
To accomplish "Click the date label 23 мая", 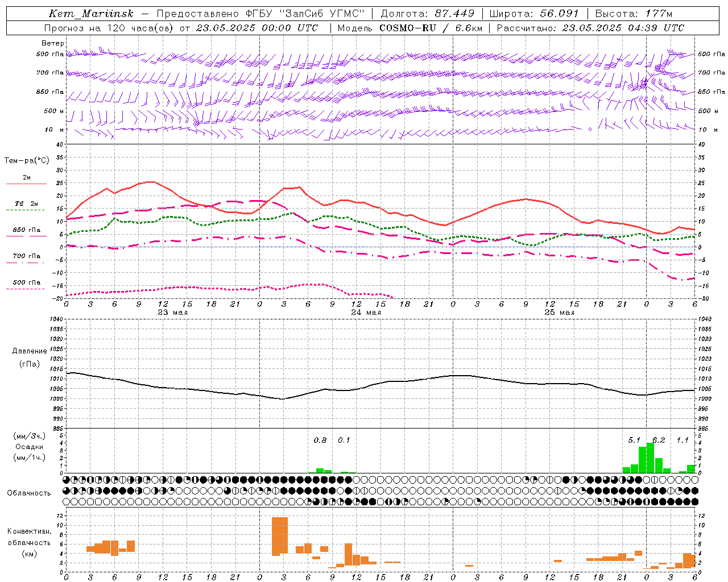I will tap(172, 313).
